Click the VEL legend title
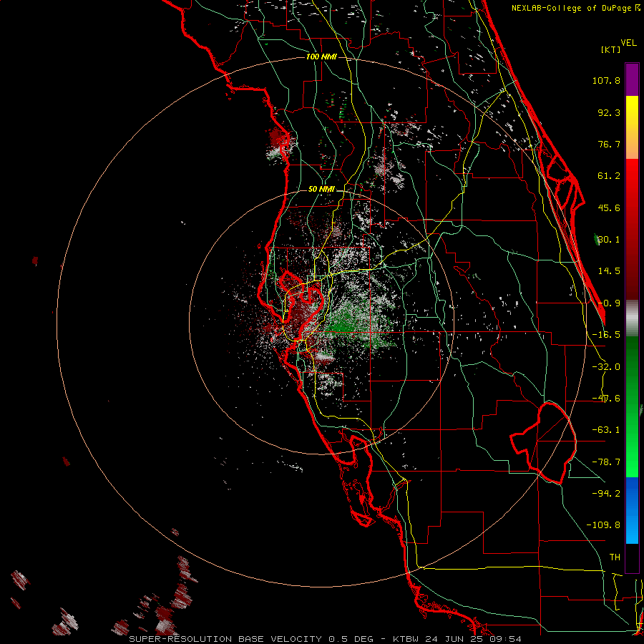 point(628,43)
